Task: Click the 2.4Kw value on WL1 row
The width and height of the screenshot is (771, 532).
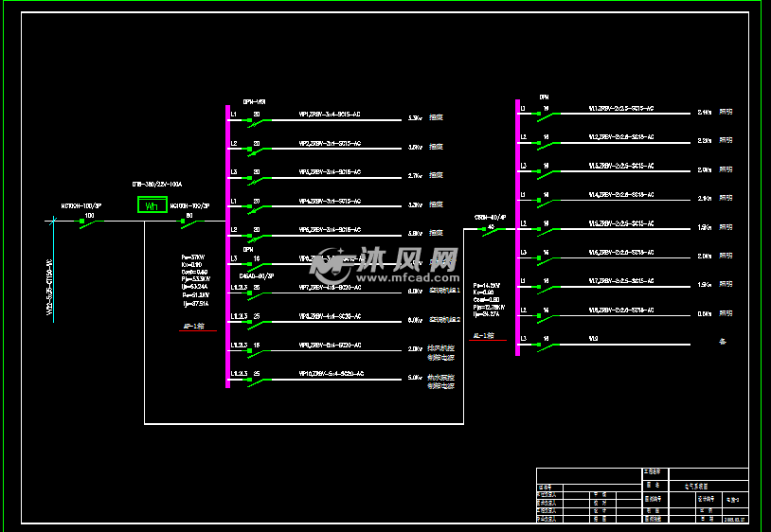Action: (704, 112)
